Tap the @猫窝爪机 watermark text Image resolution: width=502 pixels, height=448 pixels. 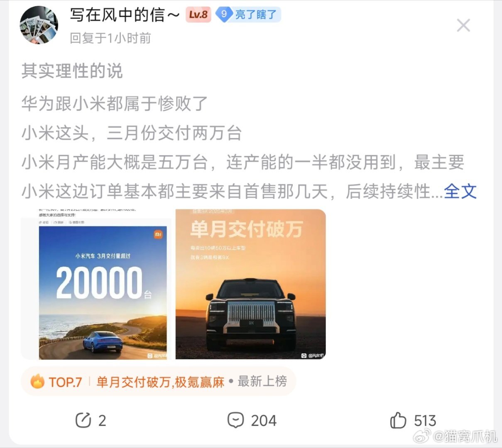[465, 436]
